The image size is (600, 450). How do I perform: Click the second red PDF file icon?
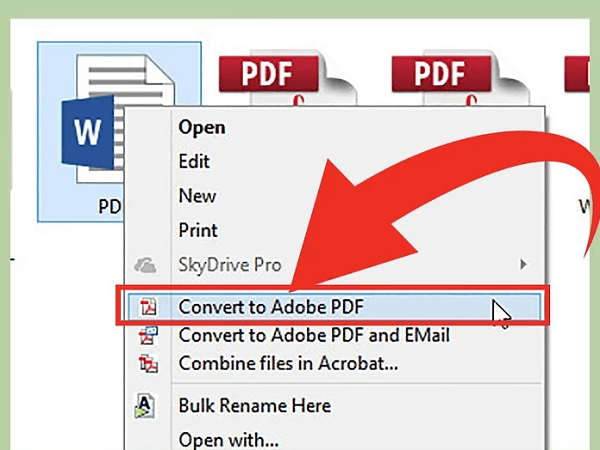[x=442, y=80]
